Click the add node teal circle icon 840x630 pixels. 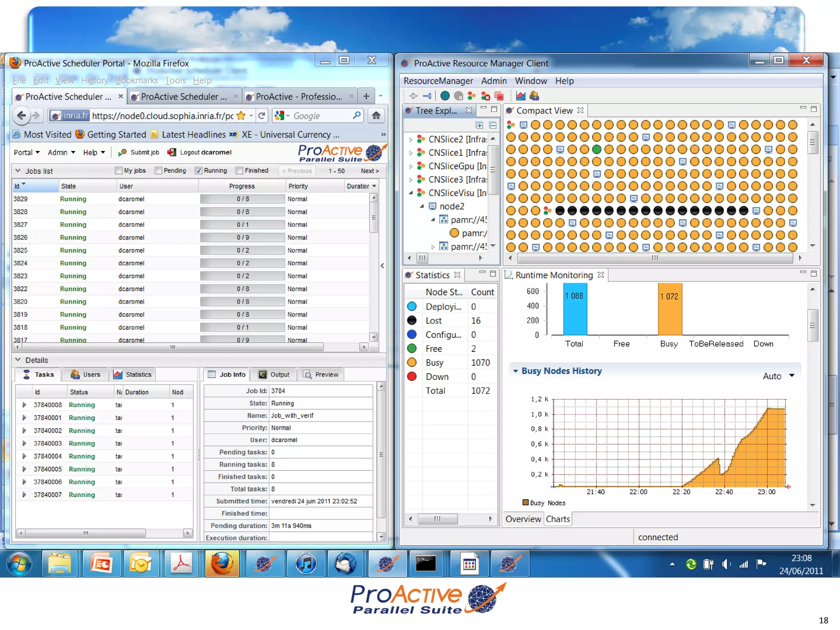point(445,96)
